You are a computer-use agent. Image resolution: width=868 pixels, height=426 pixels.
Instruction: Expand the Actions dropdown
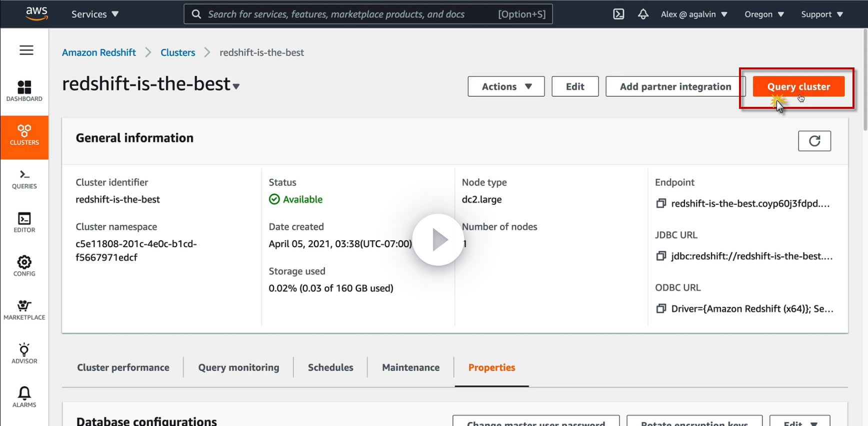(x=506, y=86)
